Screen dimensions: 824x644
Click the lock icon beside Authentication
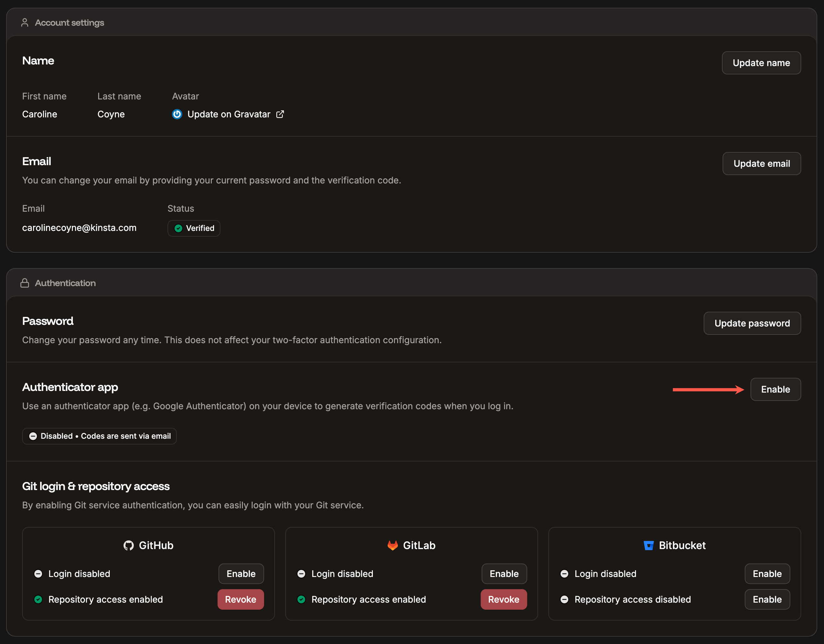pos(25,283)
